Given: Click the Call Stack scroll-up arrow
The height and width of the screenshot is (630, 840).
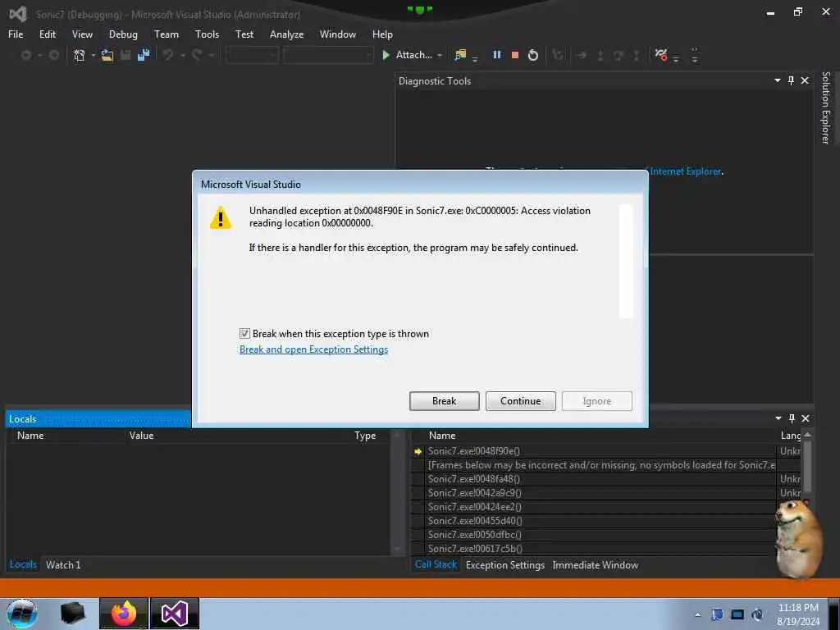Looking at the screenshot, I should coord(807,435).
